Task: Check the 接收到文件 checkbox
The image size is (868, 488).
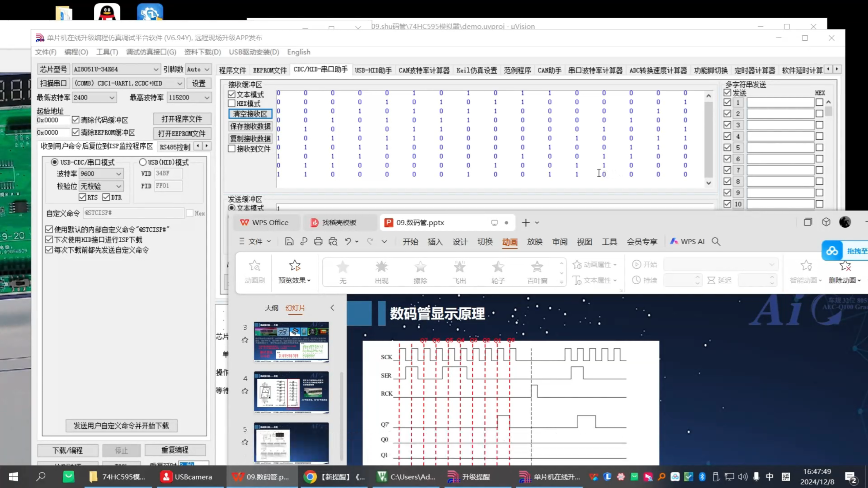Action: tap(232, 148)
